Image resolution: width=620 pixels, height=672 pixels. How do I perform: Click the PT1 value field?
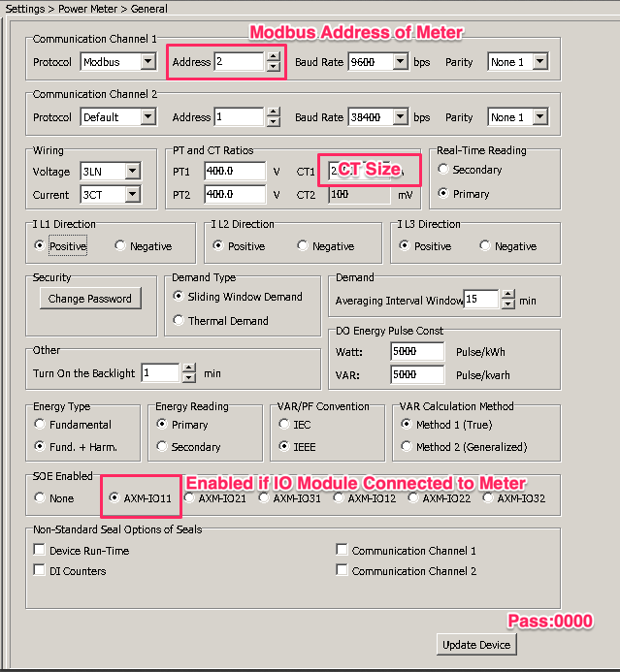click(235, 171)
